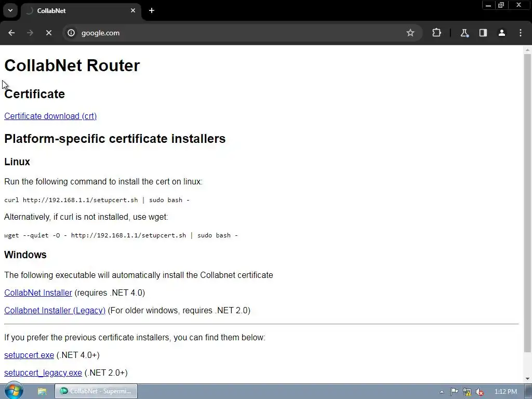The height and width of the screenshot is (399, 532).
Task: Open Chrome three-dot menu
Action: [521, 33]
